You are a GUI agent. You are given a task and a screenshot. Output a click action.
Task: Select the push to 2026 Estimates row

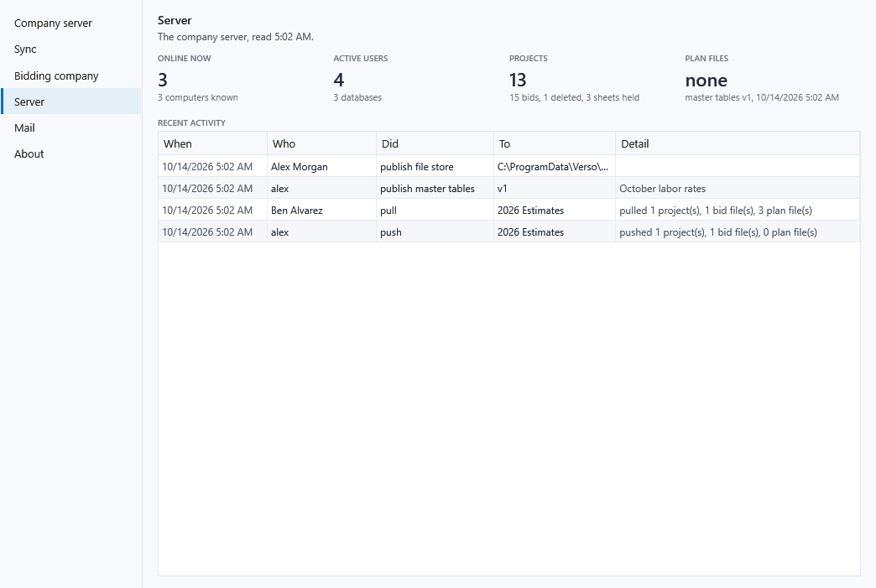pyautogui.click(x=509, y=232)
